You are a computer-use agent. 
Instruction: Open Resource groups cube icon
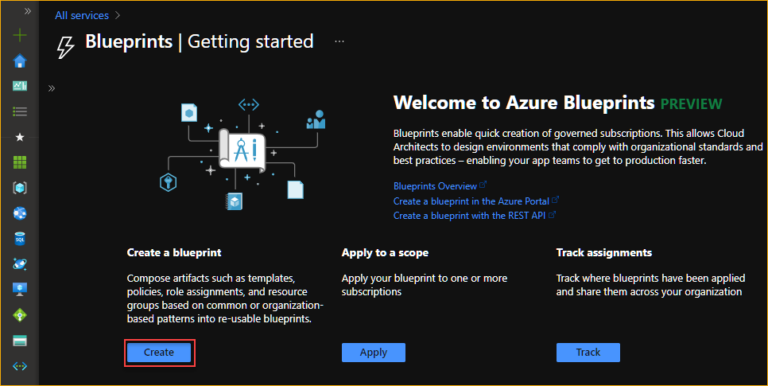pos(20,188)
